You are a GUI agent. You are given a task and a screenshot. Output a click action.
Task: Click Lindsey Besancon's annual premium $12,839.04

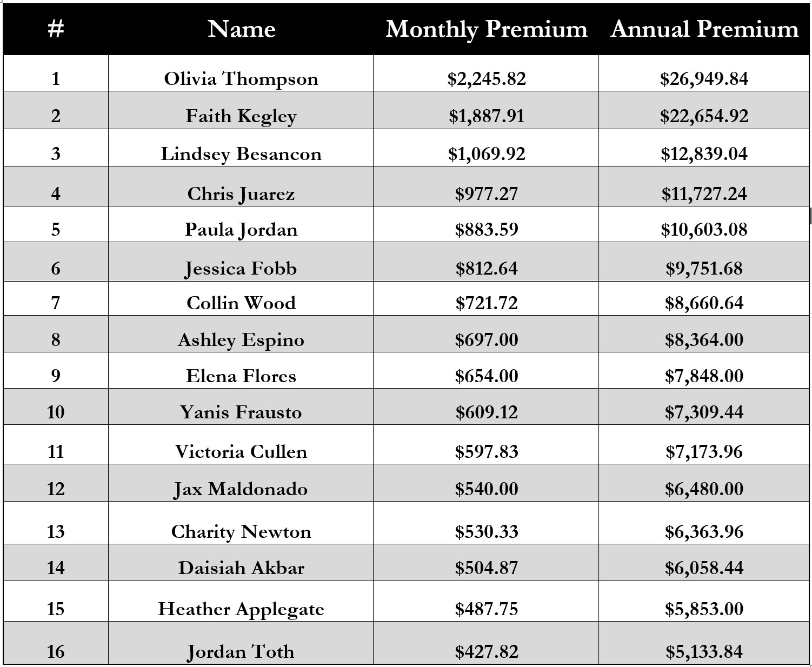(704, 148)
